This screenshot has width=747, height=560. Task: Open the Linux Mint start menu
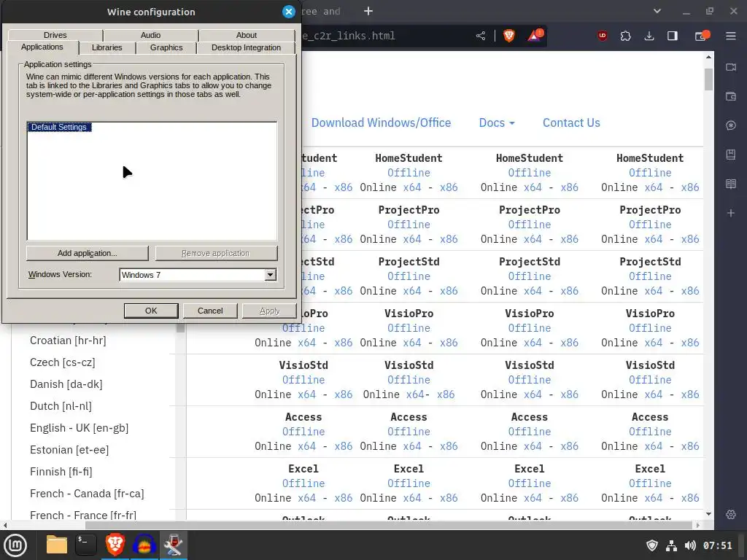(15, 545)
